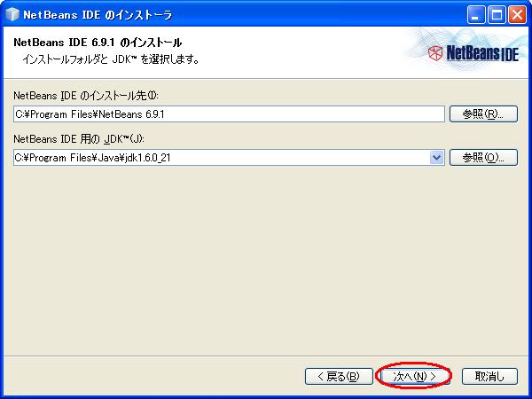Click the JDK path combo box

(x=229, y=158)
